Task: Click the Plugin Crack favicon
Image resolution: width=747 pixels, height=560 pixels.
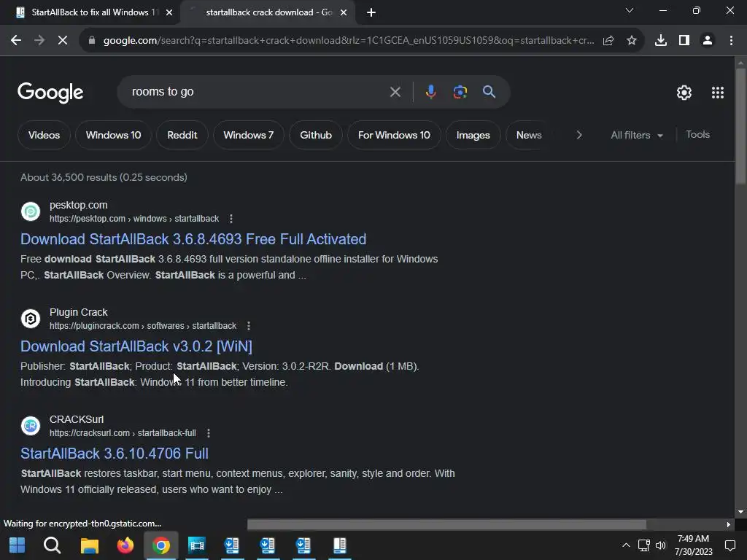Action: pyautogui.click(x=31, y=319)
